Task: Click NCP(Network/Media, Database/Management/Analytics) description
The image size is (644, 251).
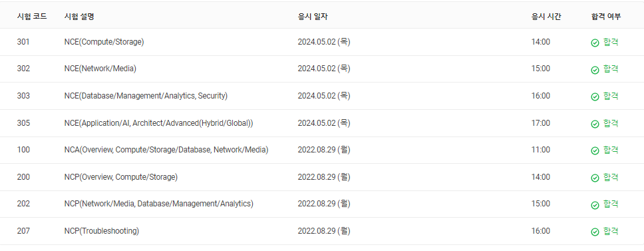Action: click(159, 204)
